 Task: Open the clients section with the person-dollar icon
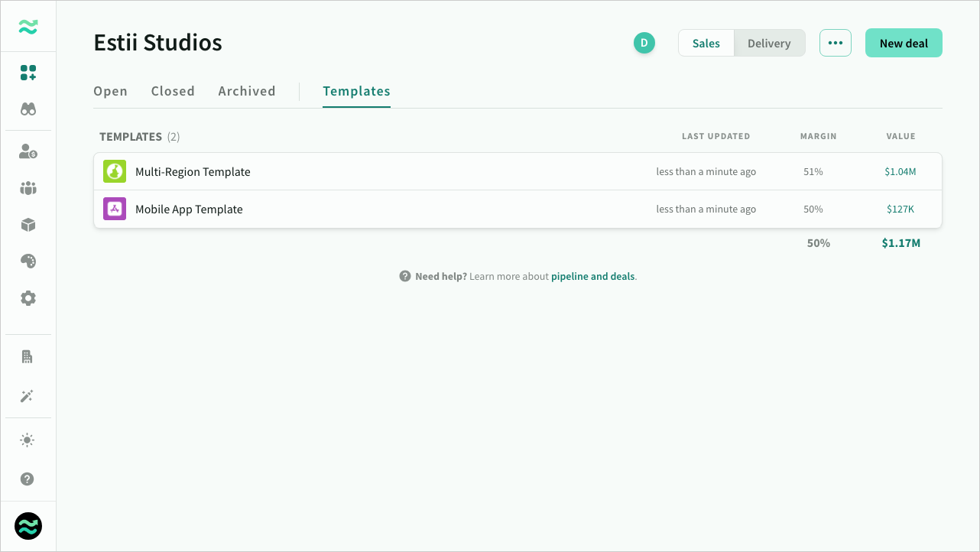[x=28, y=151]
